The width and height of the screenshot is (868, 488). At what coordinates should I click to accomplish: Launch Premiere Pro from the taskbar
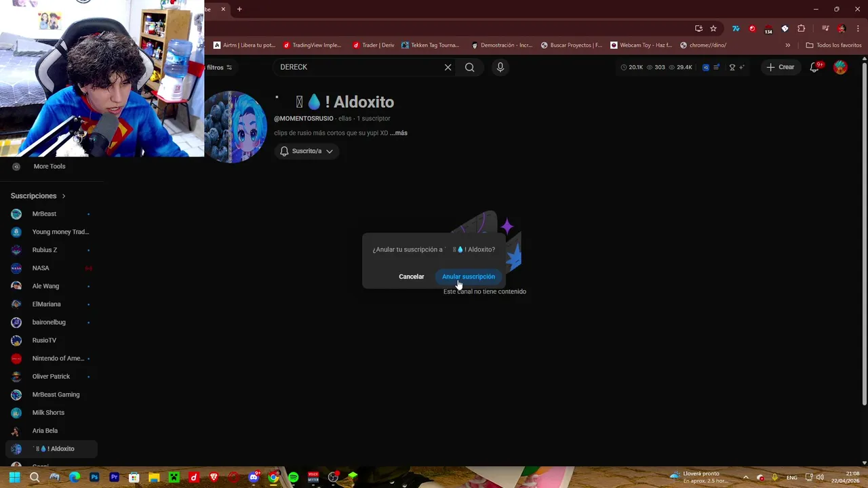[x=115, y=477]
